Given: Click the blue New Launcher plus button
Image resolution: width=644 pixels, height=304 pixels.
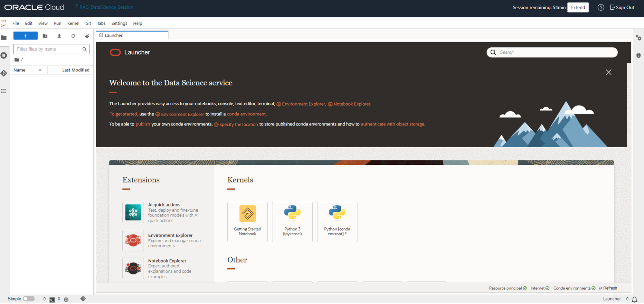Looking at the screenshot, I should (25, 36).
